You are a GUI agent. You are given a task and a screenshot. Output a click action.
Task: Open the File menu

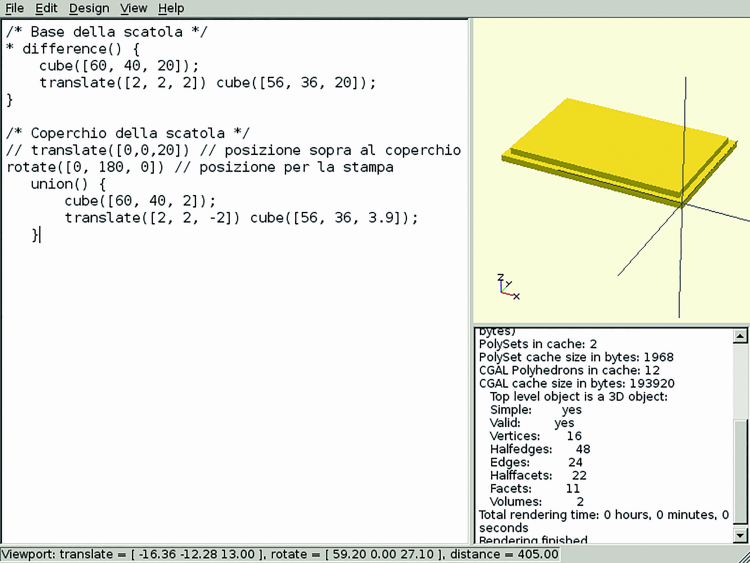click(x=14, y=8)
